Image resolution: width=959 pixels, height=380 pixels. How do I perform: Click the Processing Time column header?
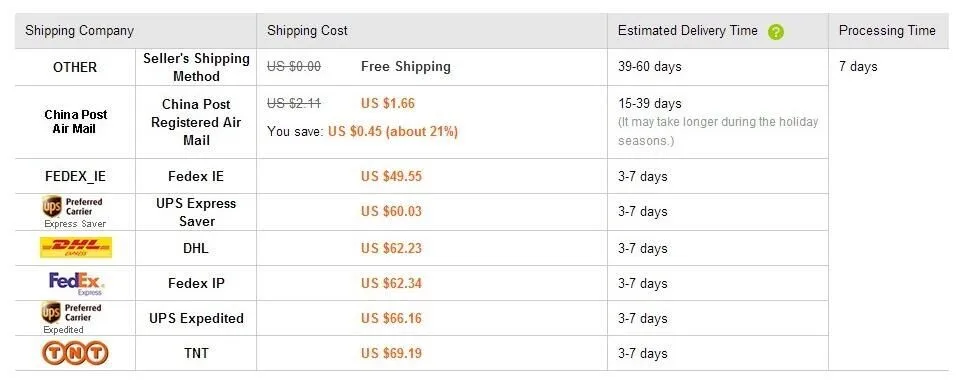pyautogui.click(x=887, y=31)
